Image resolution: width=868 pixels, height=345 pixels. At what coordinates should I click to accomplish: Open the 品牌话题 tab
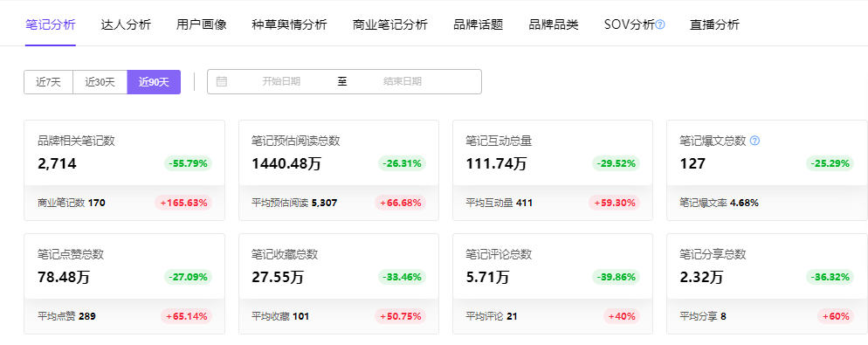click(x=479, y=25)
